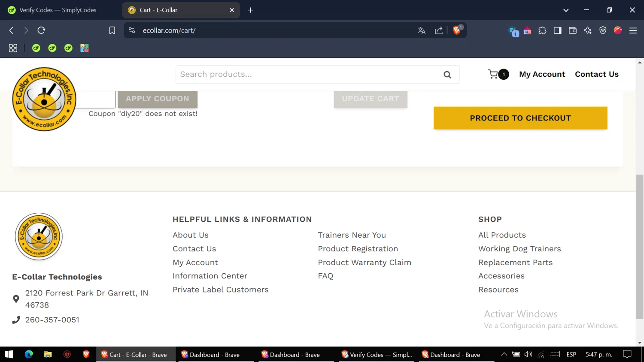Open File Explorer from the taskbar
The height and width of the screenshot is (362, 644).
(x=48, y=354)
